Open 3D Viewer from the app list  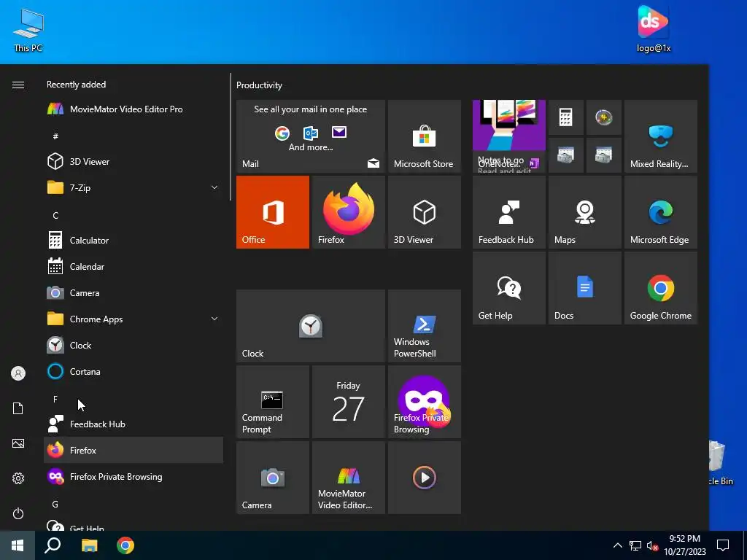click(133, 161)
